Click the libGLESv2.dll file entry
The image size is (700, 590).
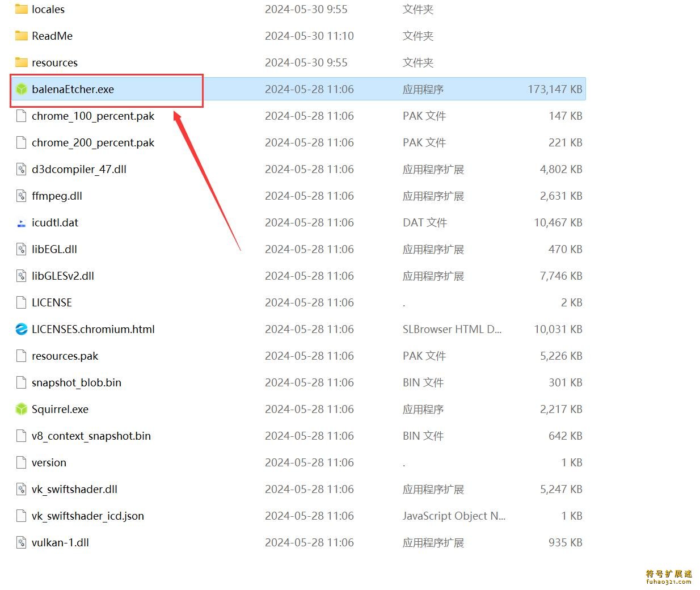pyautogui.click(x=63, y=276)
